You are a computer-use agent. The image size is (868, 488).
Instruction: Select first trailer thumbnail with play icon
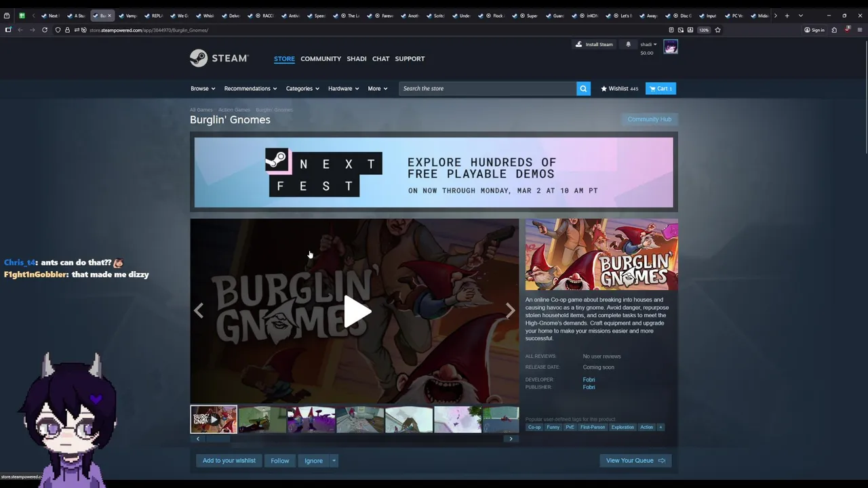pyautogui.click(x=214, y=420)
